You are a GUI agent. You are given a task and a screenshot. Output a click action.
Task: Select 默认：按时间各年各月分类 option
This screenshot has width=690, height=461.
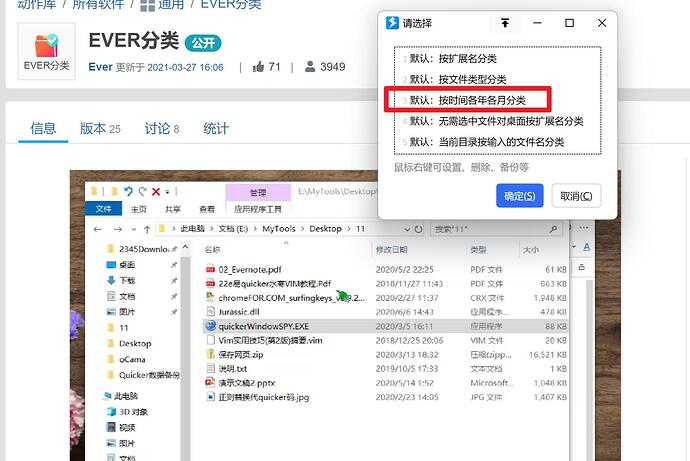point(497,100)
